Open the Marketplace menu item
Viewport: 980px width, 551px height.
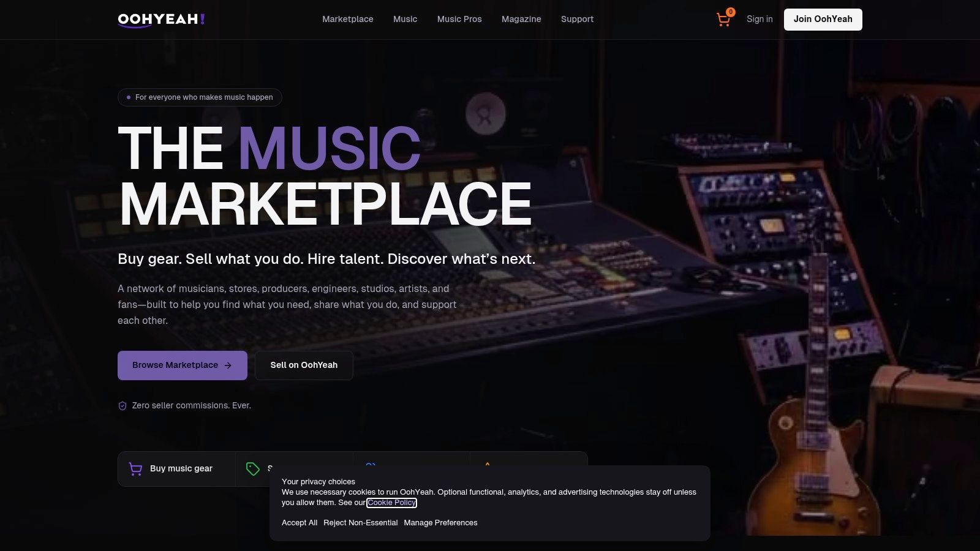(348, 19)
